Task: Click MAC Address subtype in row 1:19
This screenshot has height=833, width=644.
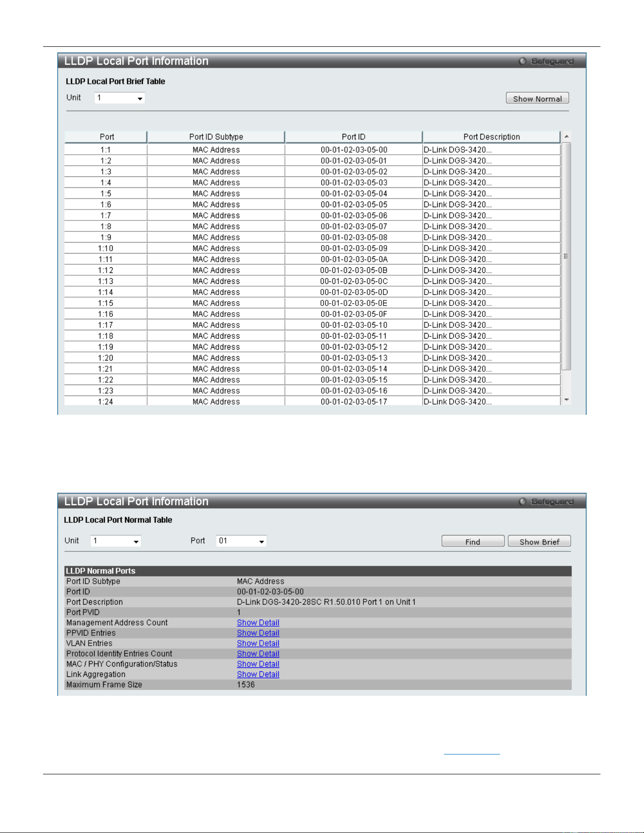Action: (216, 347)
